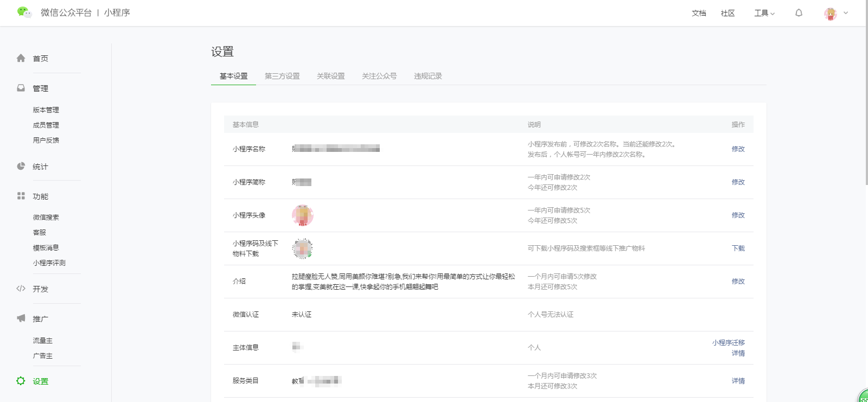
Task: Click the inbox icon beside 管理
Action: (x=21, y=88)
